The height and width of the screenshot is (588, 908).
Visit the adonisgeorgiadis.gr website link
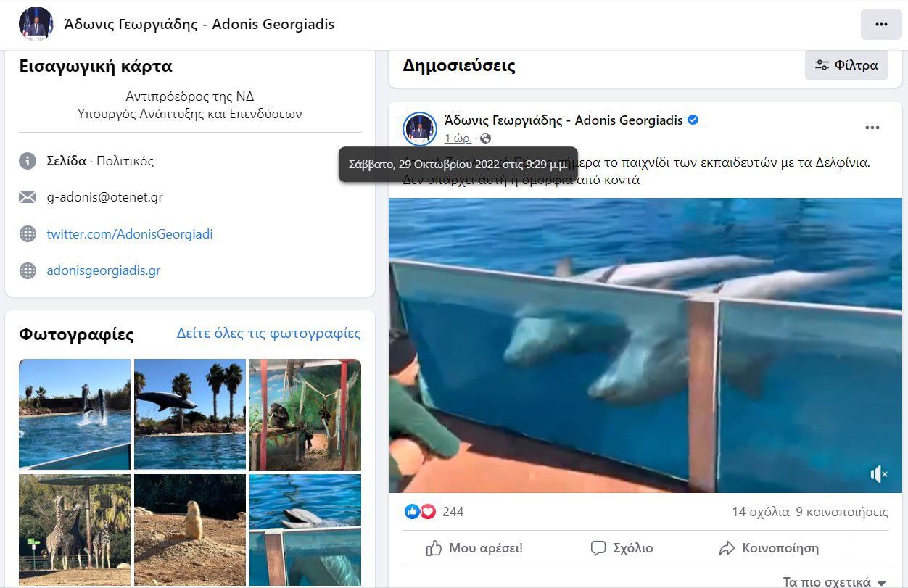pyautogui.click(x=104, y=270)
